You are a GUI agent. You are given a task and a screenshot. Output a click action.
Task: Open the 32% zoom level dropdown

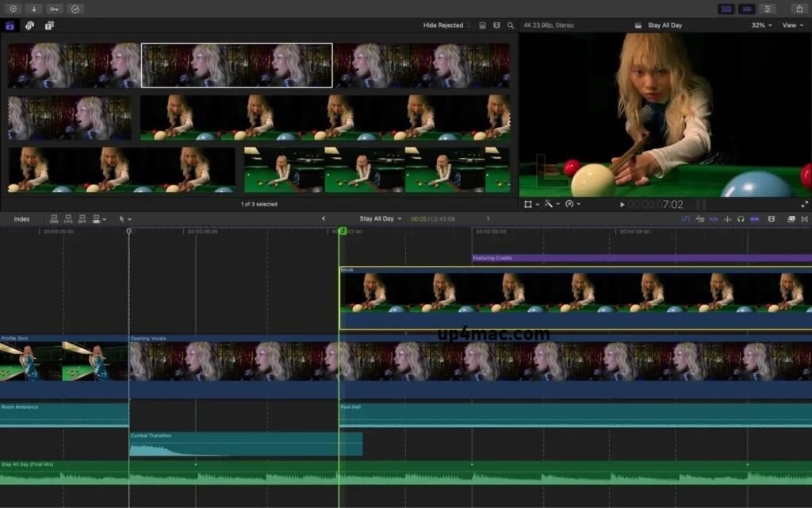coord(760,25)
